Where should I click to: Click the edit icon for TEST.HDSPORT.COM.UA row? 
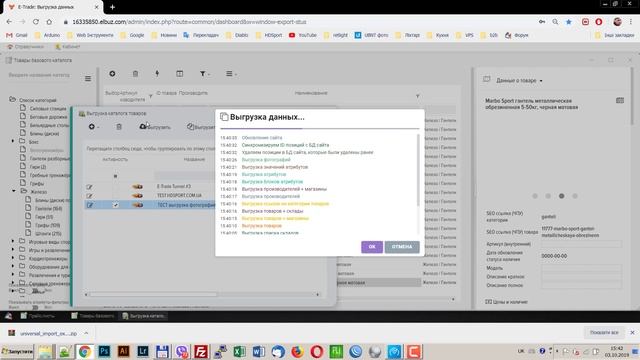pos(89,196)
